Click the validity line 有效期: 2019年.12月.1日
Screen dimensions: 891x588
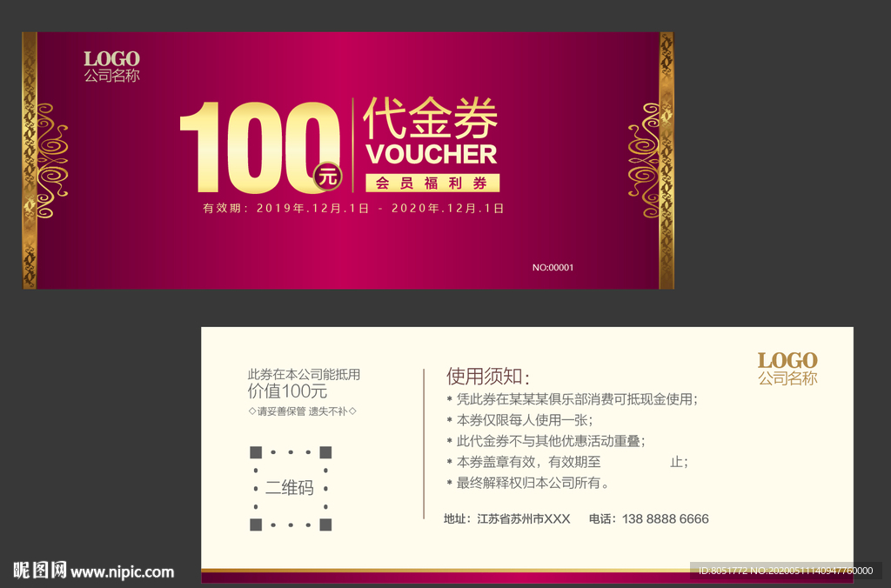353,209
